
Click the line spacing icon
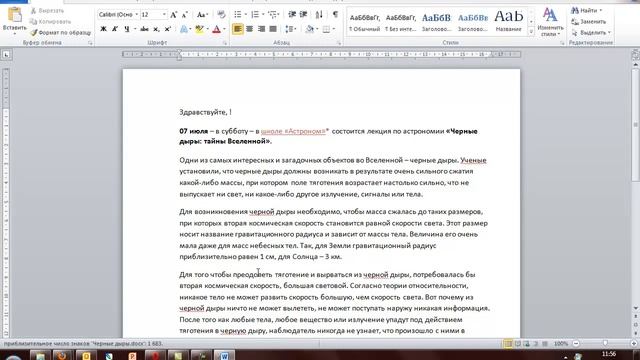[x=289, y=29]
